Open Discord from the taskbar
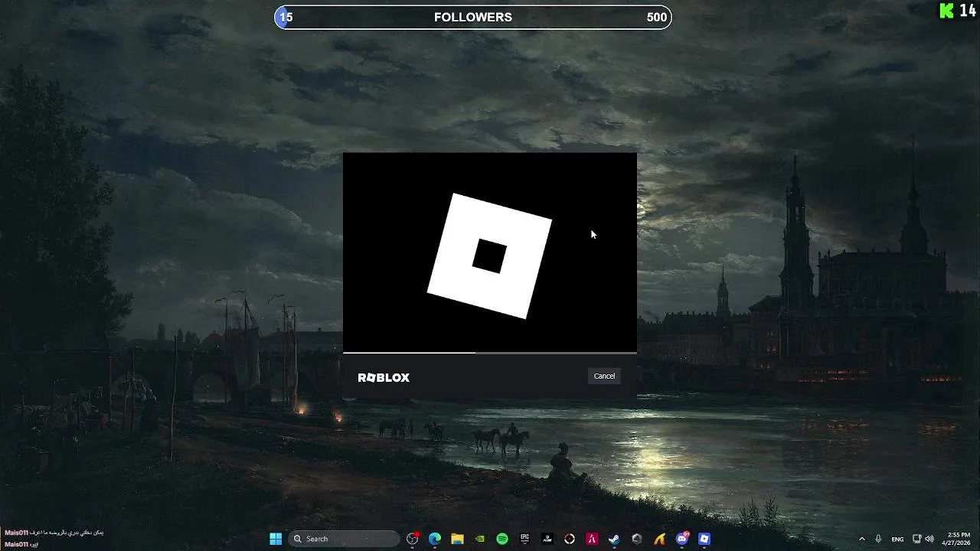 point(682,539)
